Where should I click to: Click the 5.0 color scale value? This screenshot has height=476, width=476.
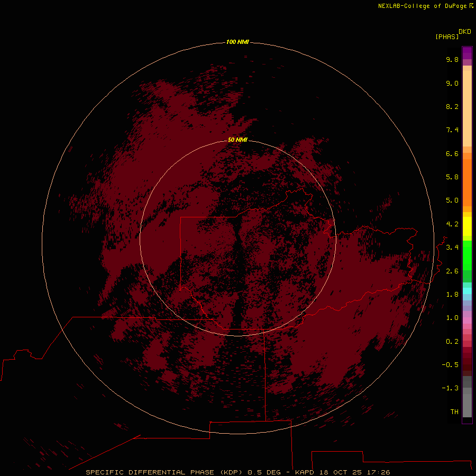pyautogui.click(x=452, y=200)
